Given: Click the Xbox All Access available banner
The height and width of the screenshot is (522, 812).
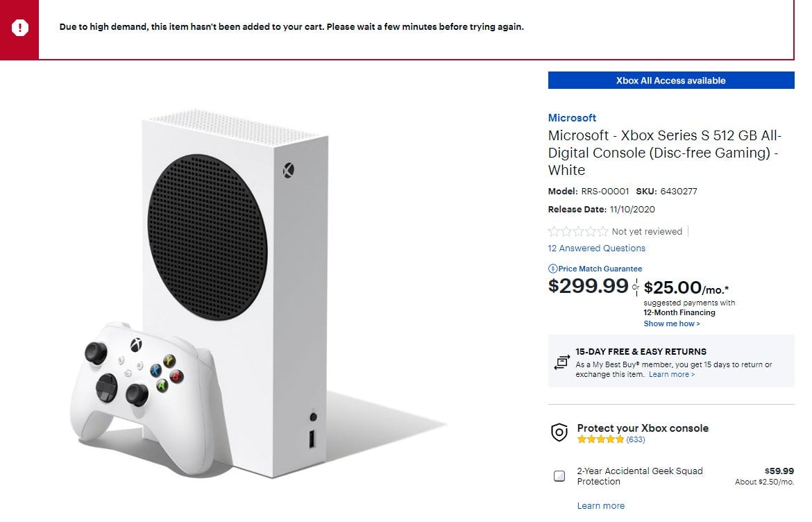Looking at the screenshot, I should click(x=670, y=80).
